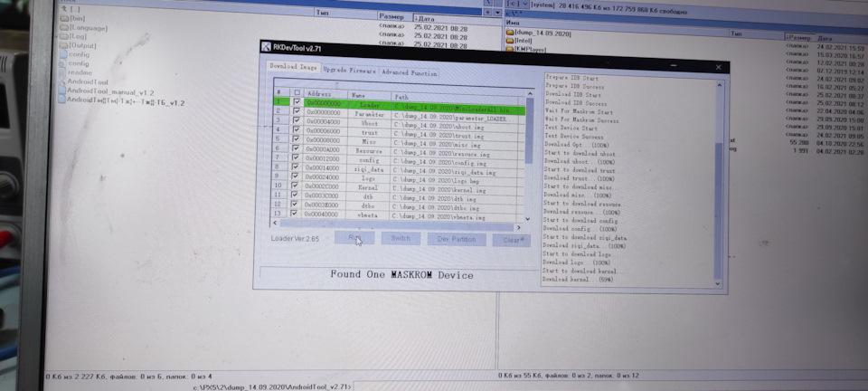Switch to the Advanced Function tab

[x=409, y=72]
